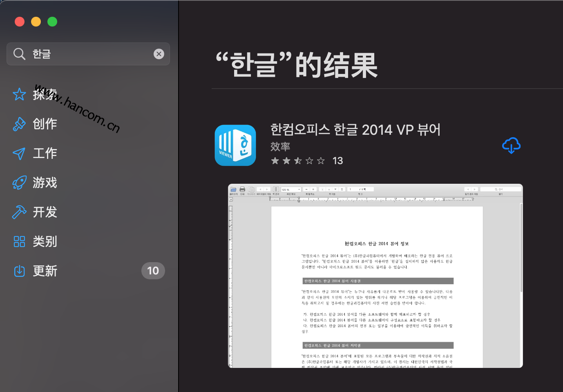
Task: Click the search magnifier icon
Action: [19, 54]
